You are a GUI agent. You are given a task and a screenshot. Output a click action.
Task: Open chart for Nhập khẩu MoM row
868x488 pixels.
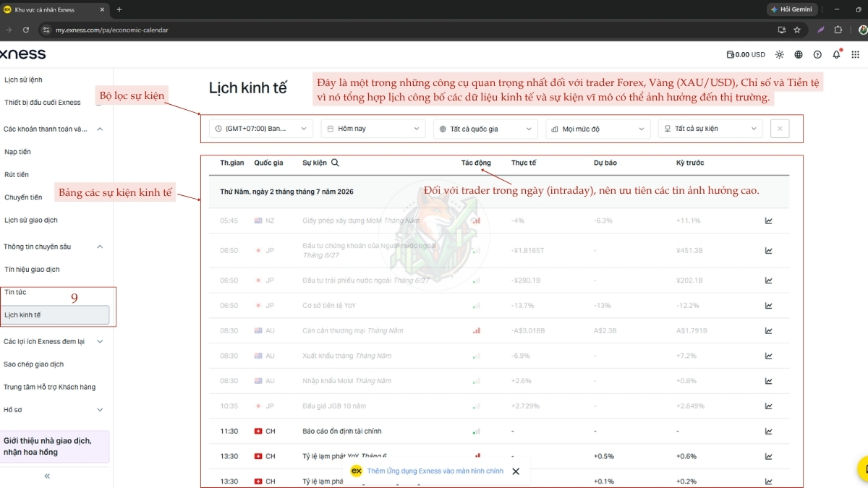pyautogui.click(x=769, y=381)
